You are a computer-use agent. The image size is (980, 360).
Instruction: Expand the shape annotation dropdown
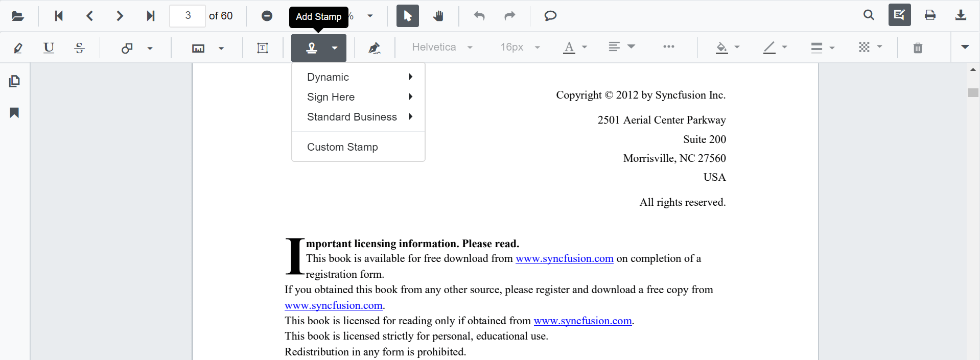(x=150, y=48)
